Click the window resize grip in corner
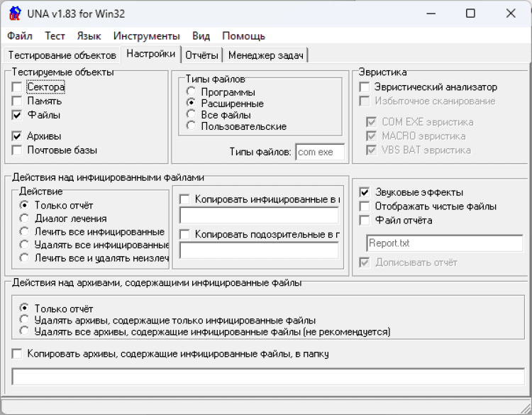Screen dimensions: 532x415 525,408
